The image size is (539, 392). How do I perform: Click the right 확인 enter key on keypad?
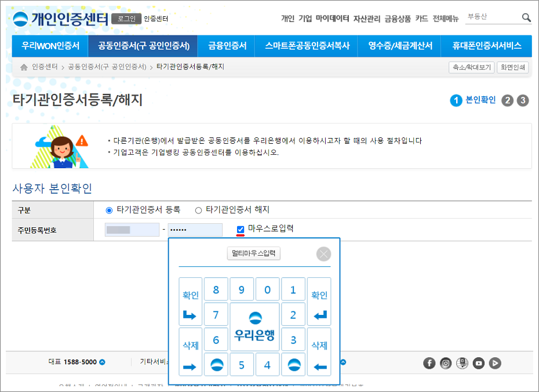(319, 302)
